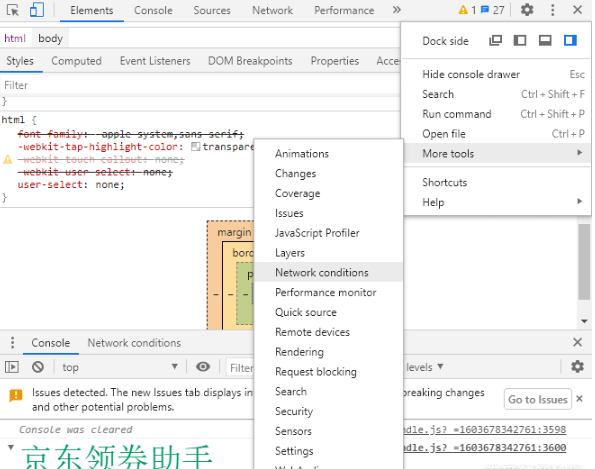Open the Elements panel tab

[91, 10]
